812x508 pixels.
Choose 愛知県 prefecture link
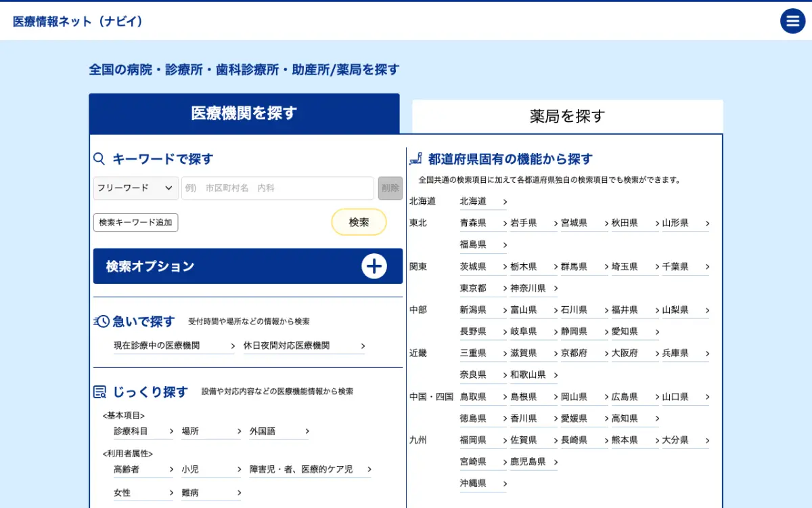[635, 332]
